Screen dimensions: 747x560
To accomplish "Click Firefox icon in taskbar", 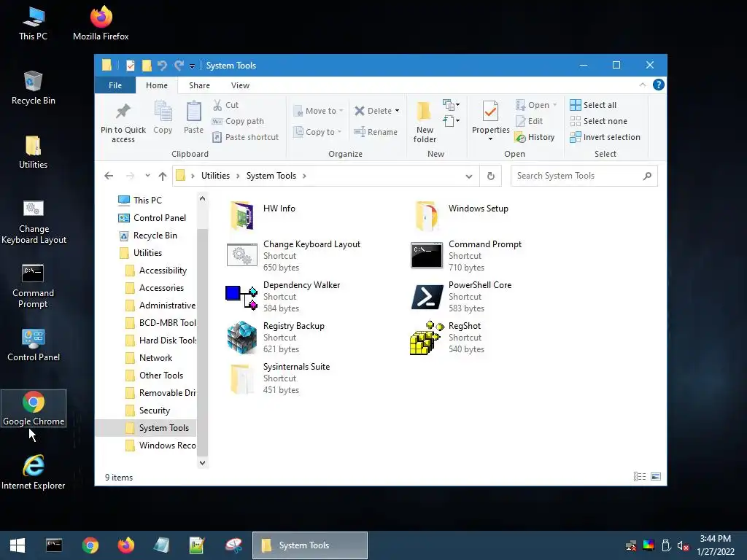I will [x=125, y=545].
